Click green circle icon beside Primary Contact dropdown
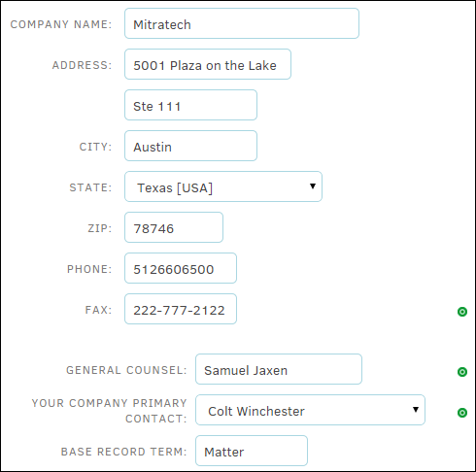Image resolution: width=476 pixels, height=472 pixels. pos(462,413)
